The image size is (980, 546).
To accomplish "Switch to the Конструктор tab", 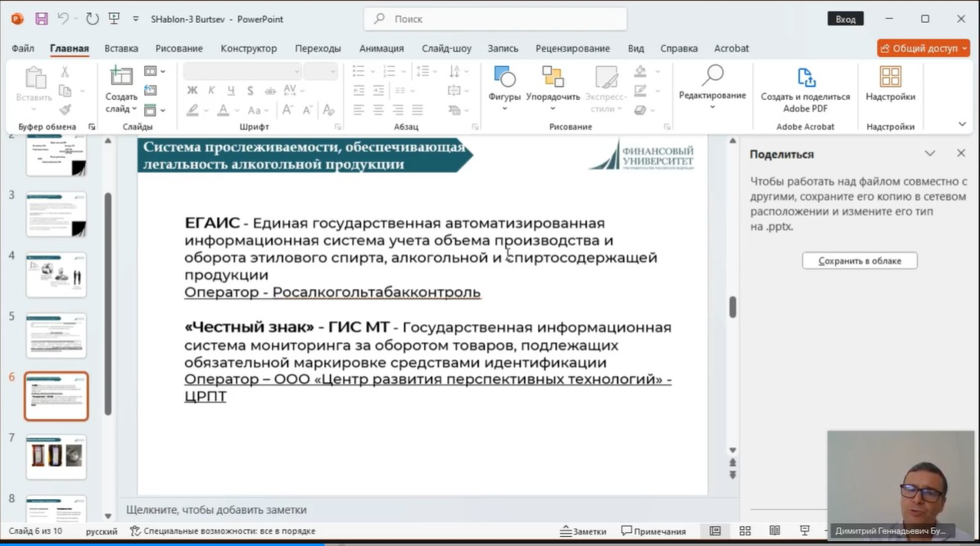I will pyautogui.click(x=249, y=48).
